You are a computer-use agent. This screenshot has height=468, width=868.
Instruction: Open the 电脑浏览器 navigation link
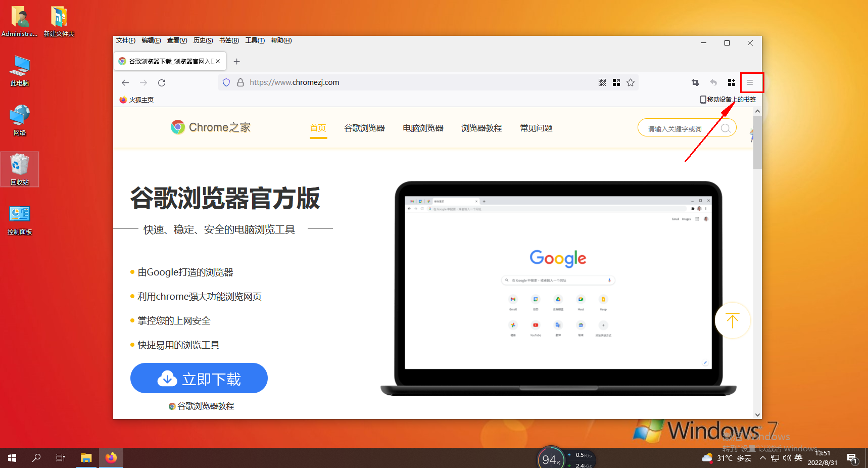point(423,128)
